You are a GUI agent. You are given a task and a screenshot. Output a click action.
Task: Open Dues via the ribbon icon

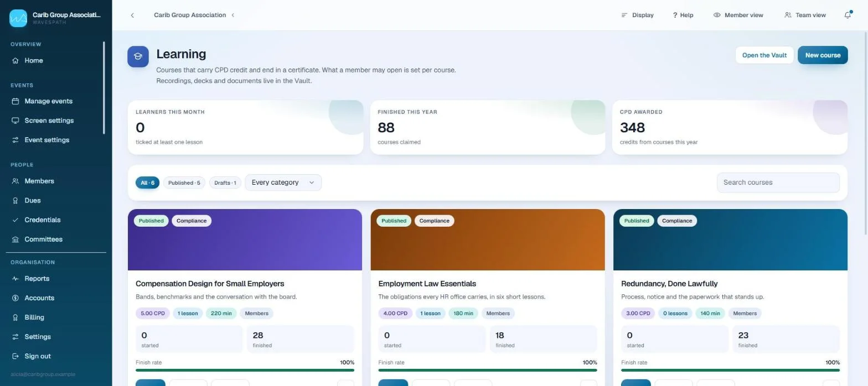pyautogui.click(x=15, y=200)
